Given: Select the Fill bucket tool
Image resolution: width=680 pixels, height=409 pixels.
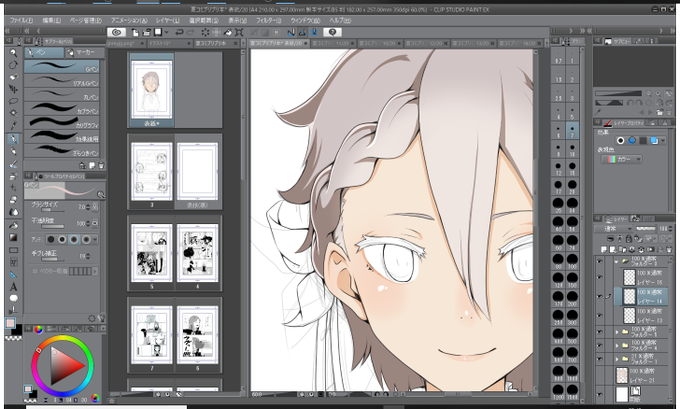Looking at the screenshot, I should pyautogui.click(x=13, y=226).
